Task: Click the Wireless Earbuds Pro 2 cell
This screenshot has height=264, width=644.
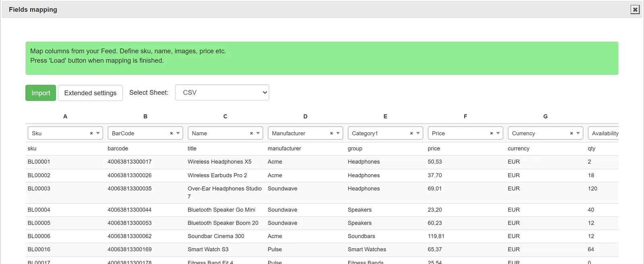Action: [x=217, y=175]
